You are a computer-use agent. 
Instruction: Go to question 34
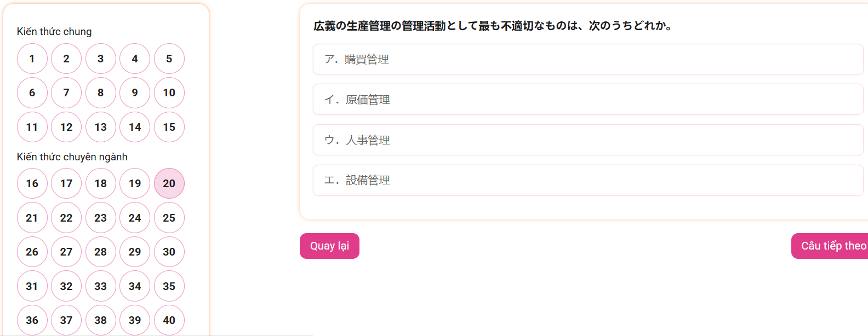[x=135, y=286]
